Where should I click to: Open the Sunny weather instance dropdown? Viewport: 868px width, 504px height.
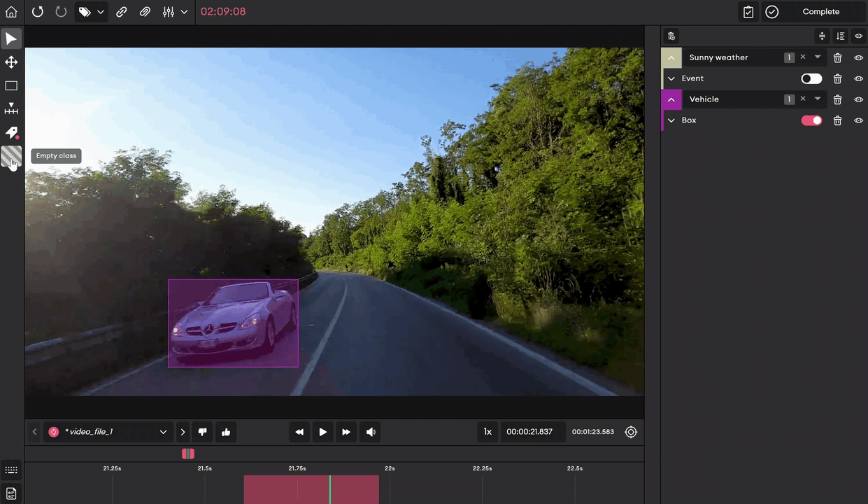pyautogui.click(x=818, y=57)
